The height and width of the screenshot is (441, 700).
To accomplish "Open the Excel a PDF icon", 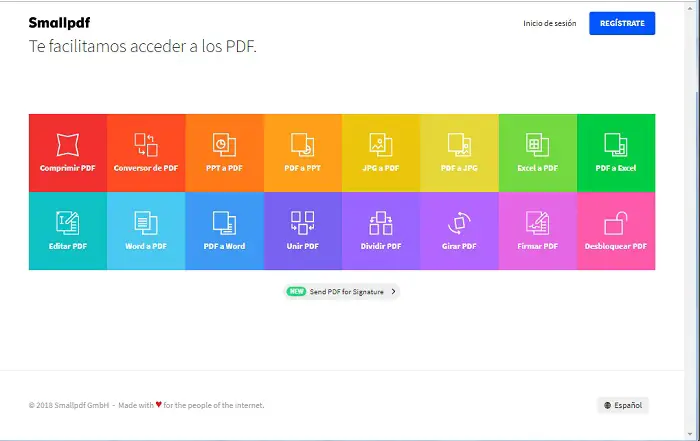I will click(x=538, y=145).
